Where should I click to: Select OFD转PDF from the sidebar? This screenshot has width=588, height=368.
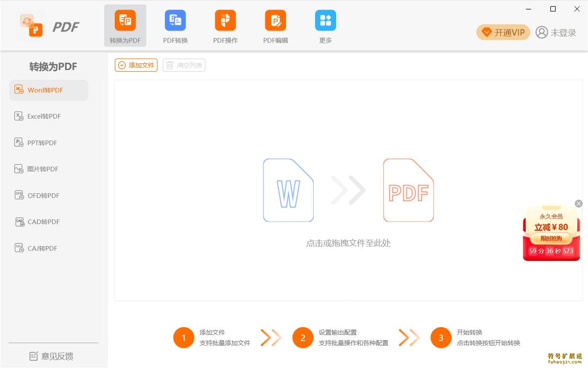click(43, 196)
